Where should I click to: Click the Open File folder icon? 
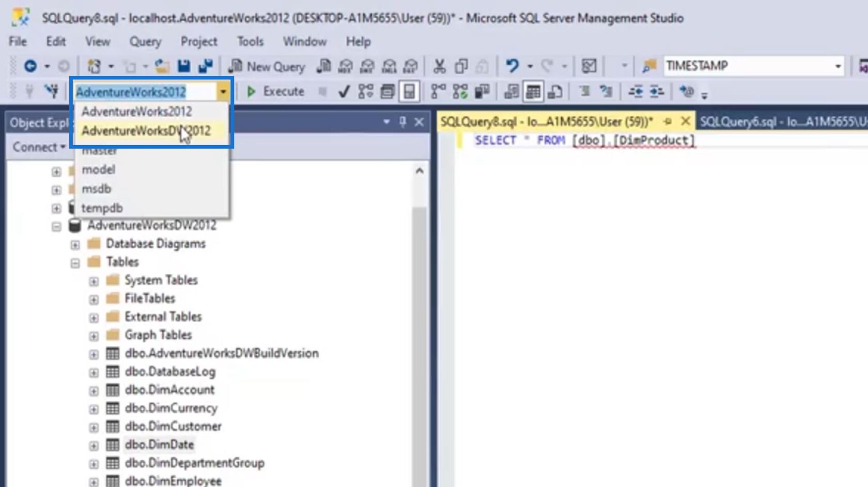(162, 66)
